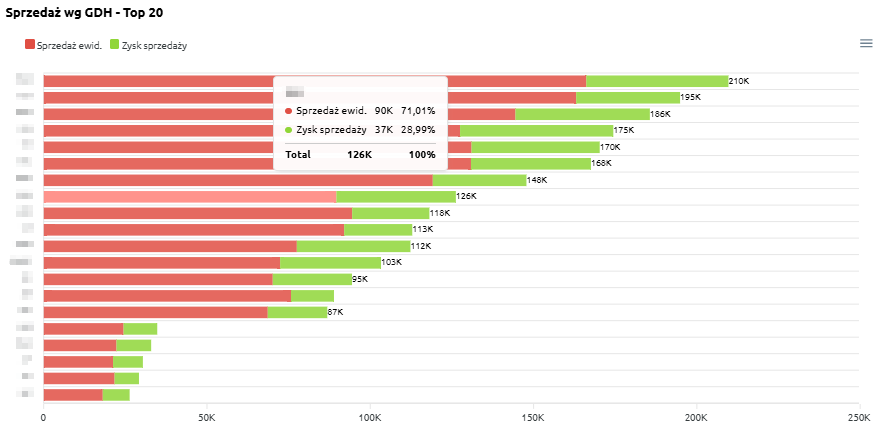The width and height of the screenshot is (885, 431).
Task: Open the chart hamburger menu icon
Action: 866,42
